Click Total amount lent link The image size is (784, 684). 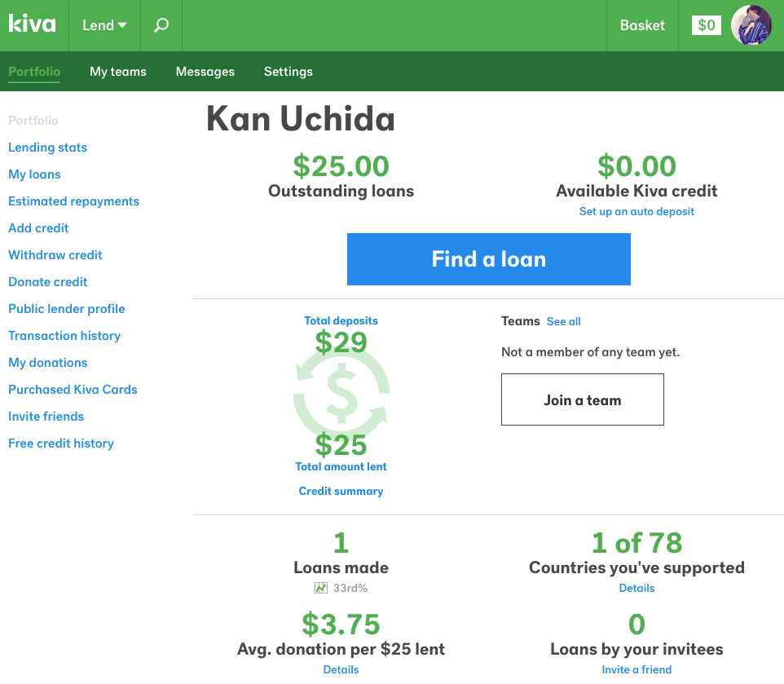tap(341, 466)
